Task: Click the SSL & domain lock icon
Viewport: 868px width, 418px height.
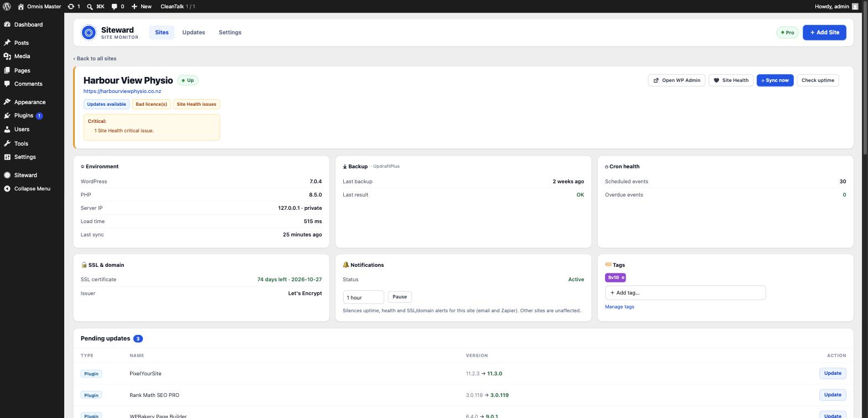Action: [84, 265]
